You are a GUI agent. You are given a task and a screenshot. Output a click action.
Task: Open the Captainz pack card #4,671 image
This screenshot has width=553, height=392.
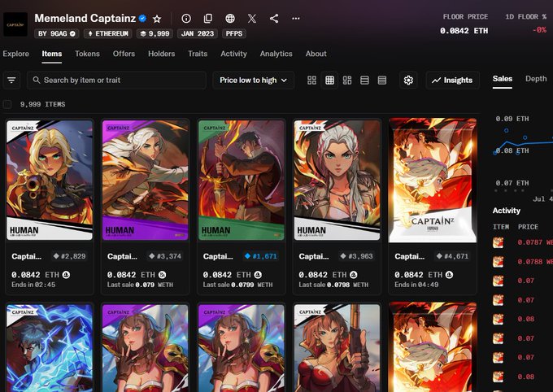coord(433,181)
